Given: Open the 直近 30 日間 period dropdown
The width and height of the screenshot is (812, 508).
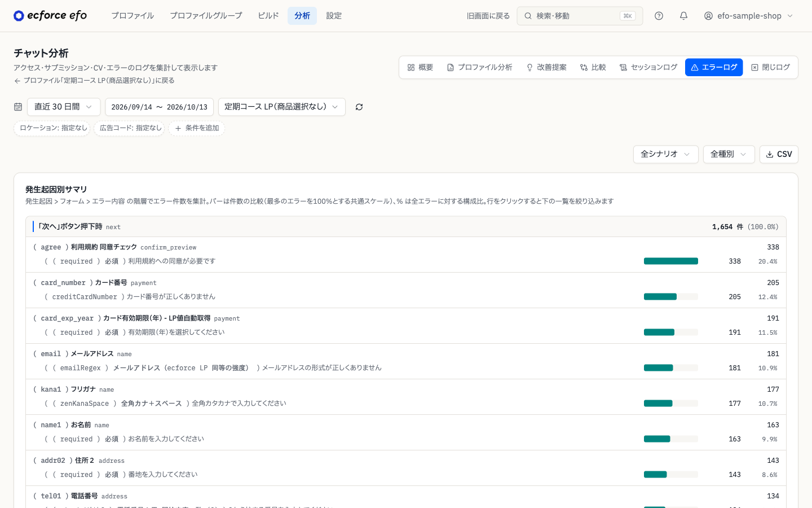Looking at the screenshot, I should click(x=64, y=107).
